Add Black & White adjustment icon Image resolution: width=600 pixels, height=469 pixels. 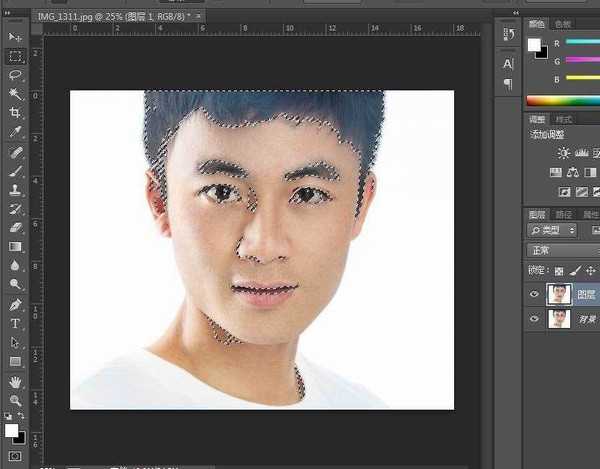coord(590,173)
